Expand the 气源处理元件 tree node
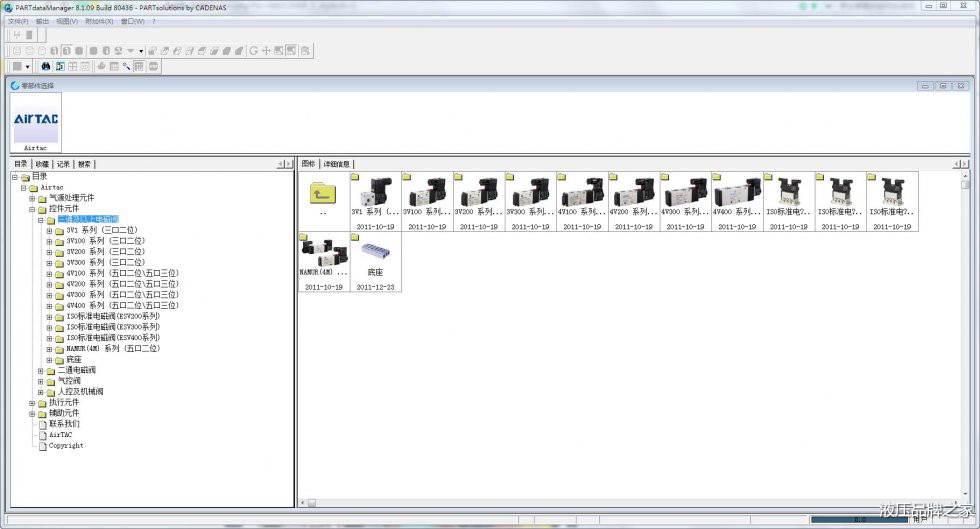Image resolution: width=980 pixels, height=529 pixels. tap(32, 198)
